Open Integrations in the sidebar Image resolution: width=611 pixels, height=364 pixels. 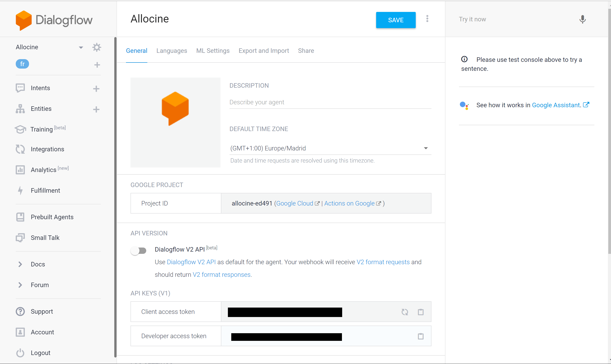click(47, 149)
